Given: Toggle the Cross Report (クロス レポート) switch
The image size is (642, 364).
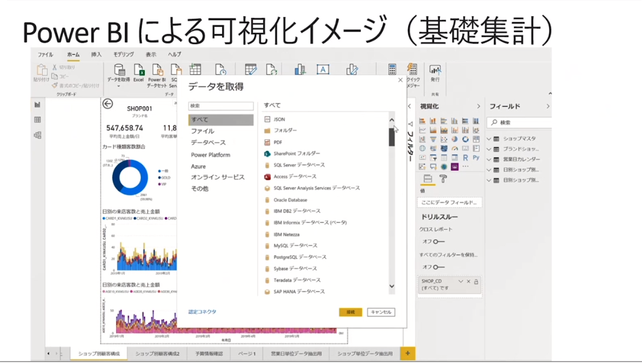Looking at the screenshot, I should click(439, 241).
